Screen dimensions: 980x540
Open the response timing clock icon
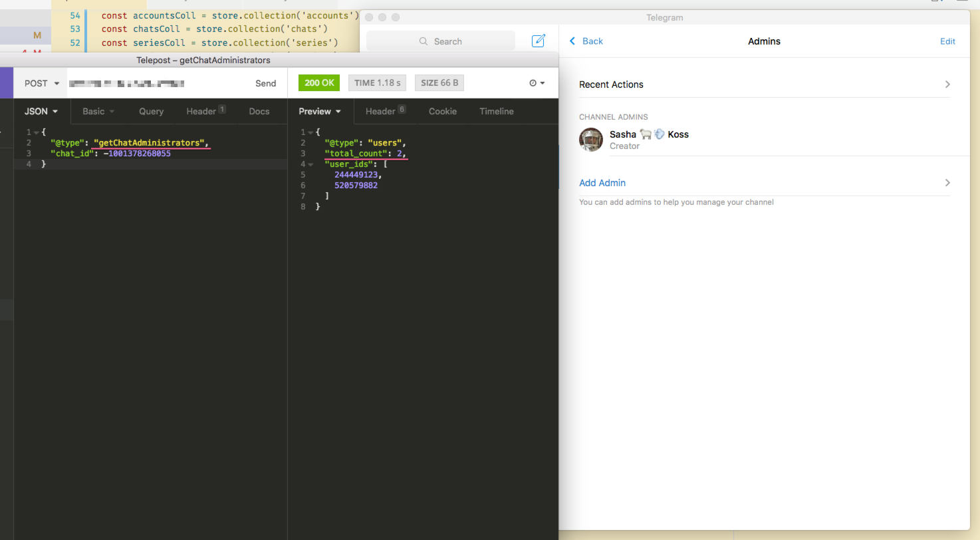pos(535,82)
